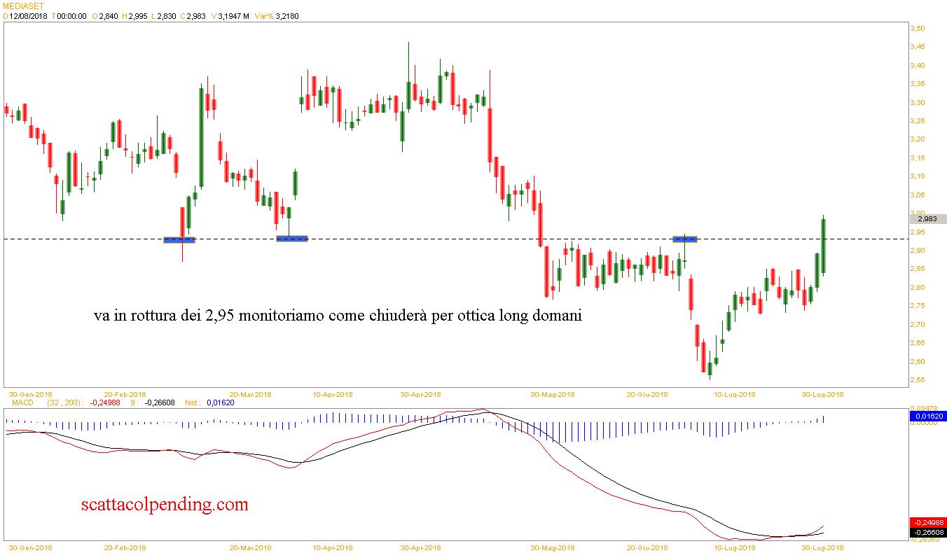The height and width of the screenshot is (560, 947).
Task: Select the blue marker near late June
Action: point(684,239)
